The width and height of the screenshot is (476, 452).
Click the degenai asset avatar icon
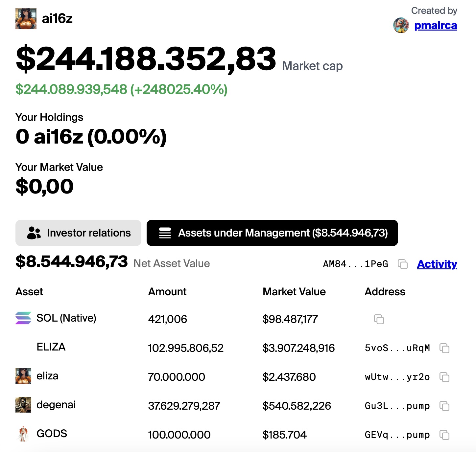23,405
